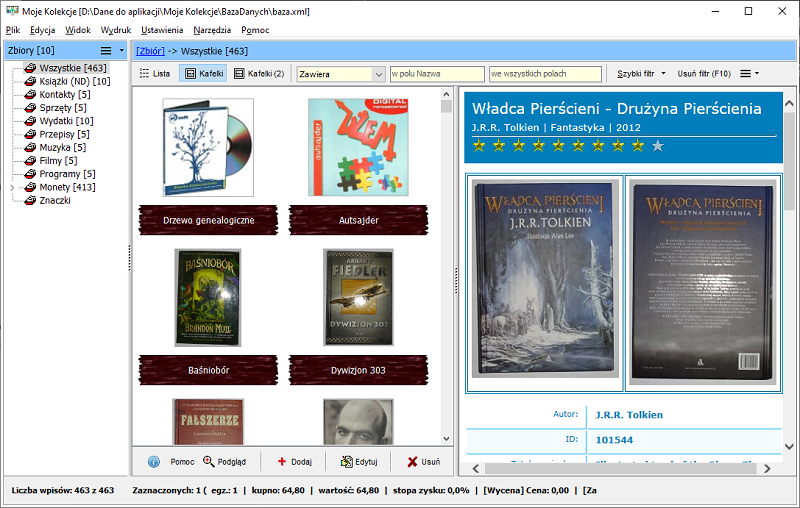This screenshot has width=800, height=508.
Task: Click the Drzewo genealogiczne tile label
Action: pos(208,220)
